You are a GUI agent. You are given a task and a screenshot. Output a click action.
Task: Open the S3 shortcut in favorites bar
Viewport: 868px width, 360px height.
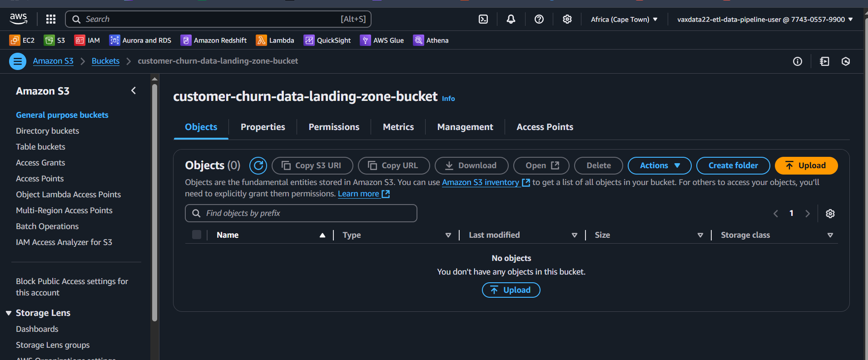55,40
